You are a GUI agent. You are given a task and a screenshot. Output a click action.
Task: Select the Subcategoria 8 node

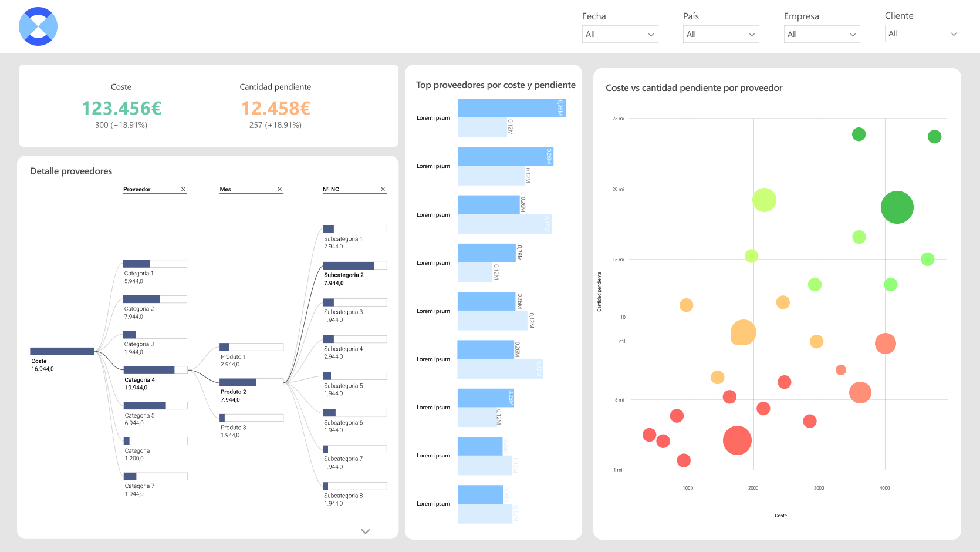point(355,486)
